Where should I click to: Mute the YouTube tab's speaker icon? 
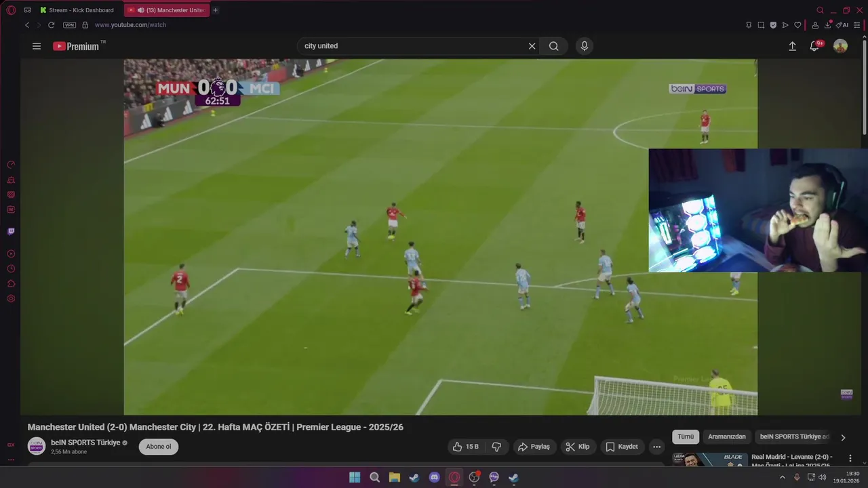140,10
